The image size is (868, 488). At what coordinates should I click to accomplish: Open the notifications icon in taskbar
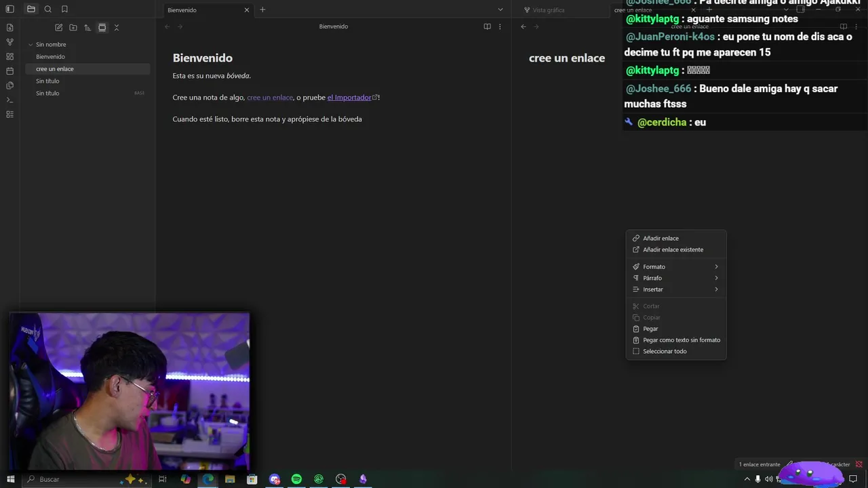coord(853,479)
